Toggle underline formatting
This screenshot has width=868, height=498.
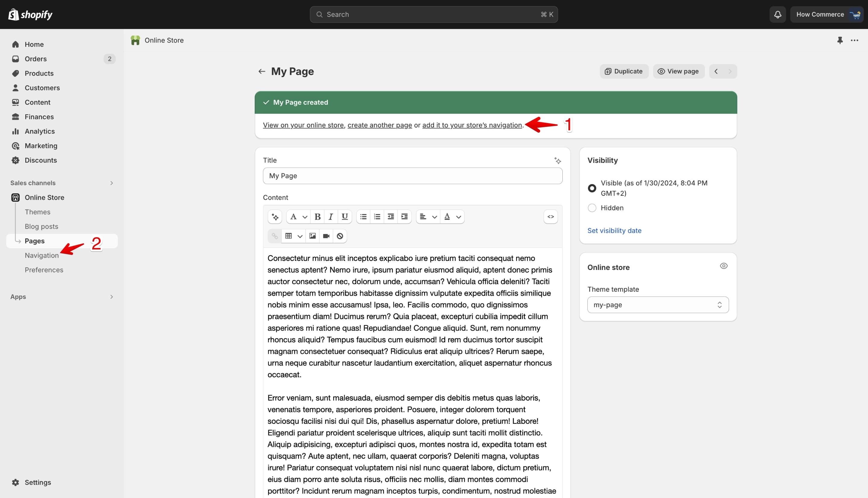point(344,217)
